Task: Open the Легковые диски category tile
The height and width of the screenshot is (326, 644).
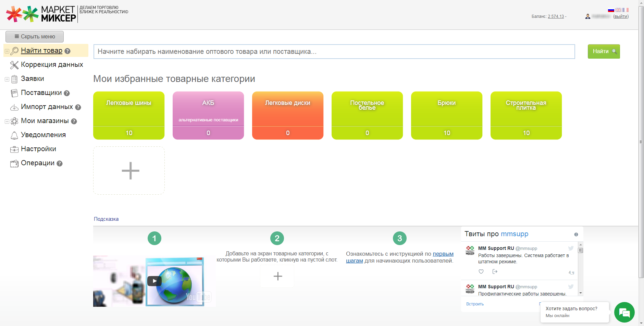Action: click(288, 116)
